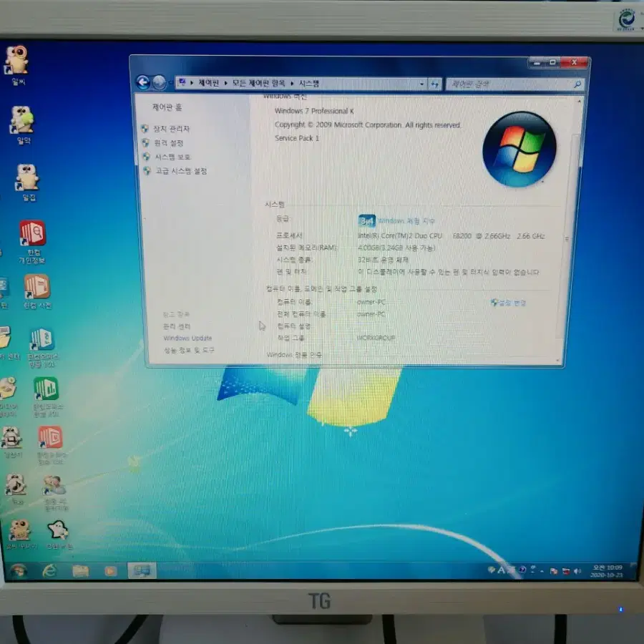This screenshot has width=644, height=644.
Task: Go back with the blue Back arrow
Action: tap(143, 82)
